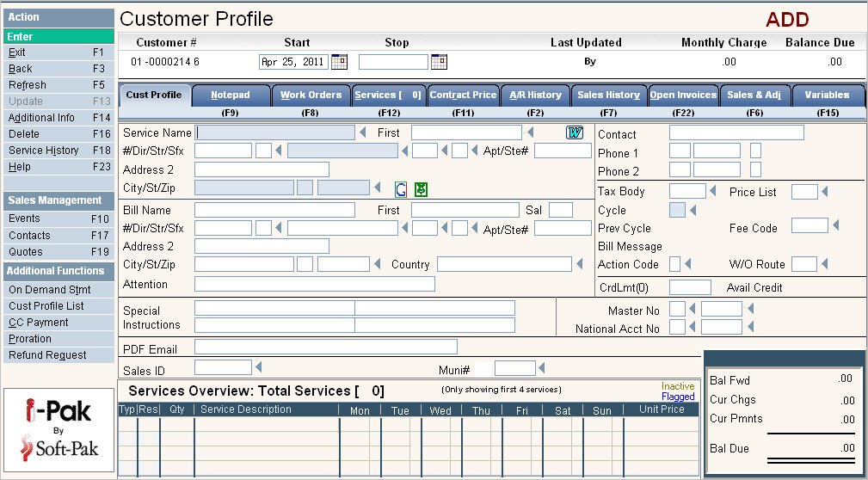Viewport: 868px width, 480px height.
Task: Open lookup arrow next to Price List field
Action: coord(824,192)
